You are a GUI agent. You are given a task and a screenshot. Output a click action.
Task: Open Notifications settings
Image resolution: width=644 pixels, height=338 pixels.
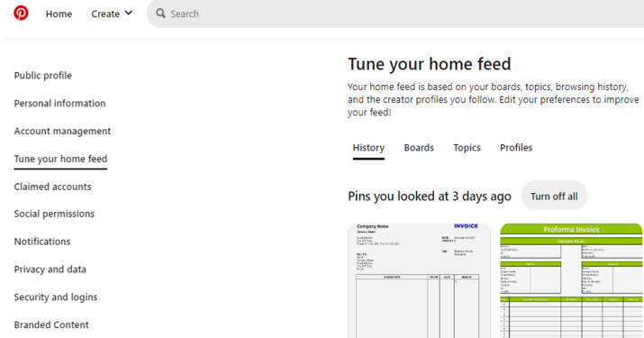[x=42, y=242]
